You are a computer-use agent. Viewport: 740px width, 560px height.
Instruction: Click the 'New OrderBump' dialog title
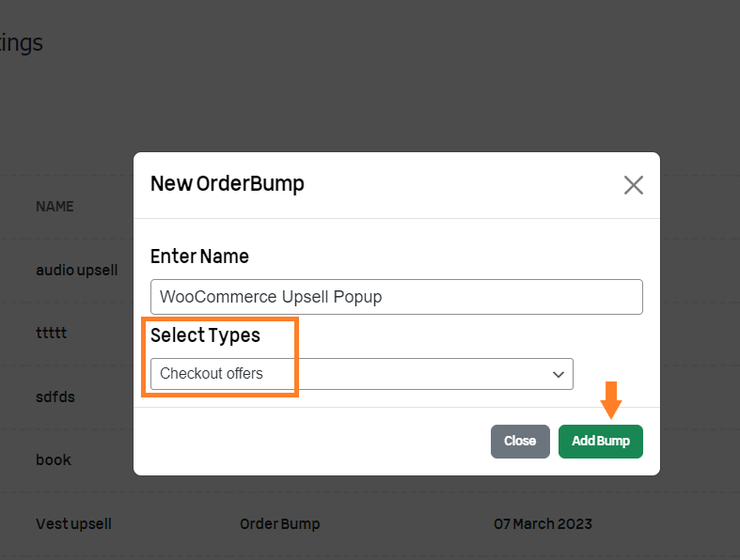pyautogui.click(x=228, y=183)
